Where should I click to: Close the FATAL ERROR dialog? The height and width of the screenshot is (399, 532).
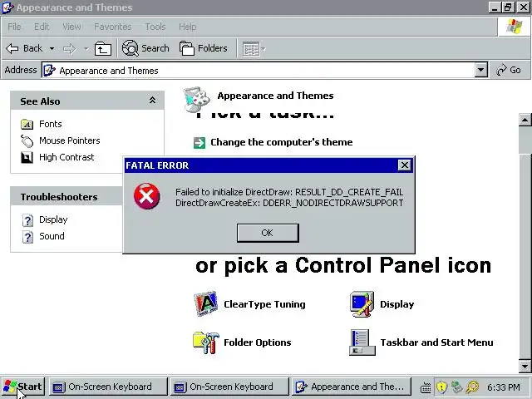[x=405, y=165]
